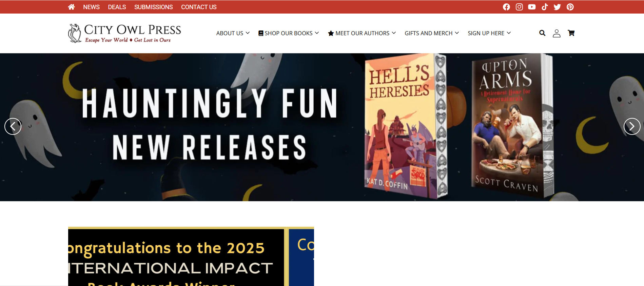The height and width of the screenshot is (286, 644).
Task: Show the next banner slide arrow
Action: (632, 126)
